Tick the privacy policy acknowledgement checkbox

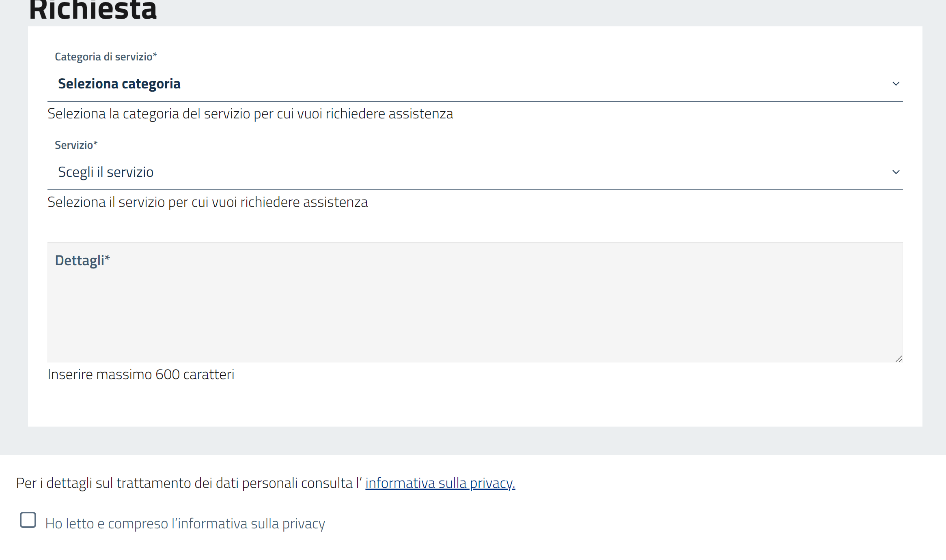tap(28, 520)
